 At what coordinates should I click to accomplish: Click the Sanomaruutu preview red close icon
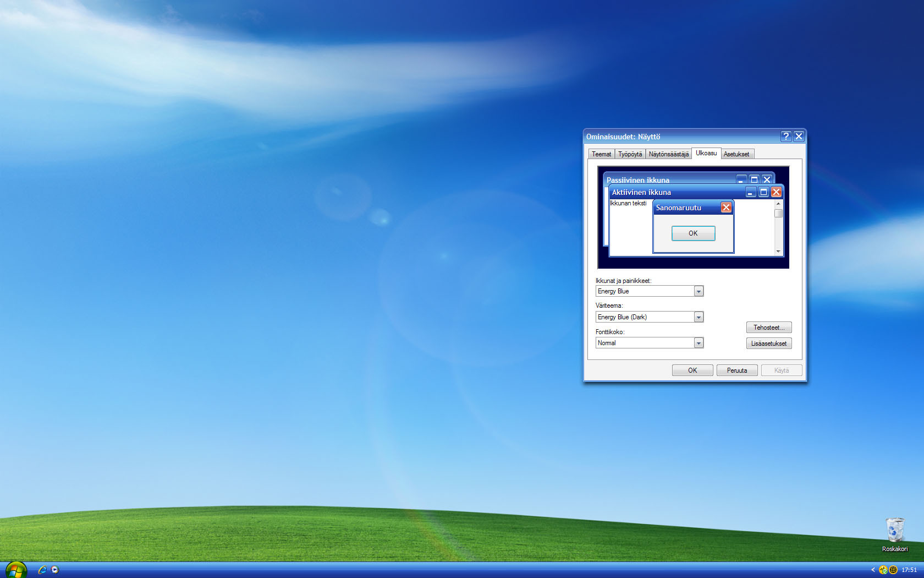click(726, 208)
